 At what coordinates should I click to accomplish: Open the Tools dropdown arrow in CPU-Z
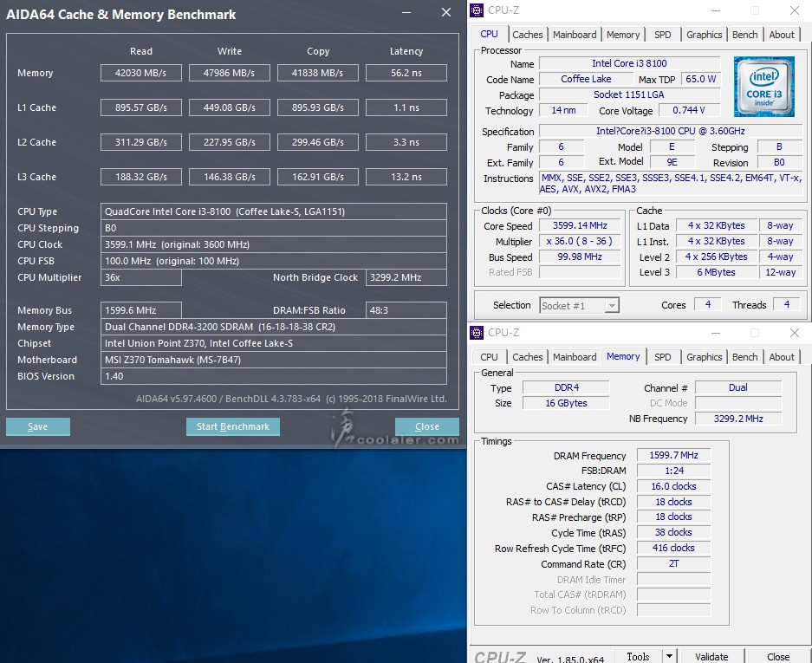coord(669,656)
